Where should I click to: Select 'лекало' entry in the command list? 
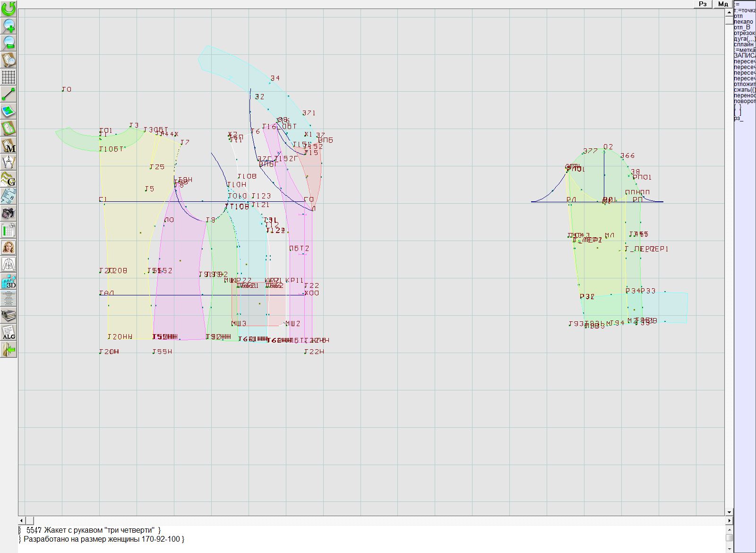743,22
